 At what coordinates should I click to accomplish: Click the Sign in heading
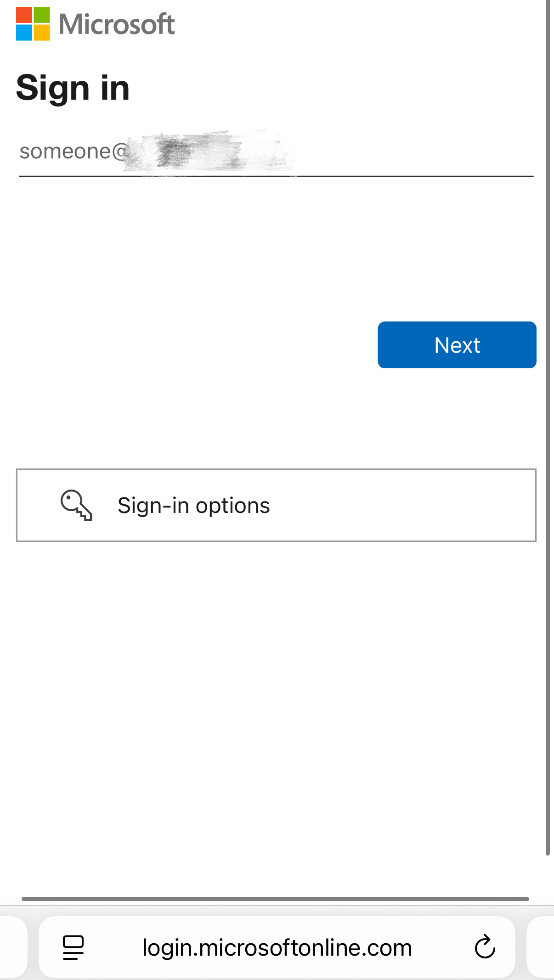coord(73,88)
